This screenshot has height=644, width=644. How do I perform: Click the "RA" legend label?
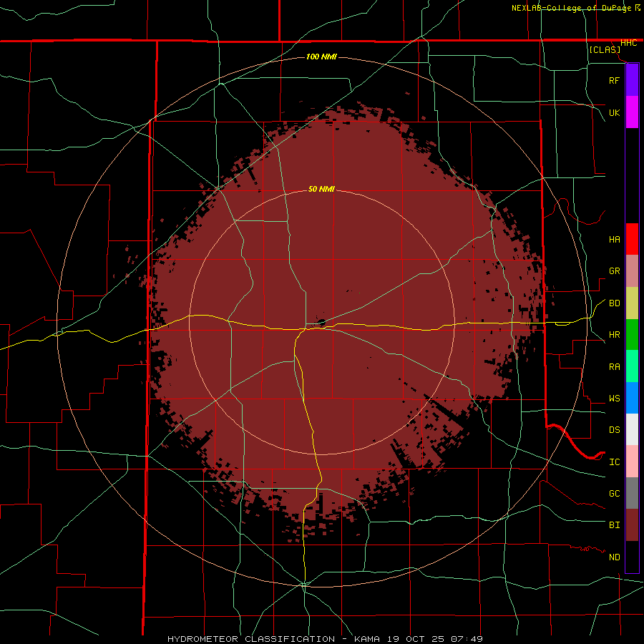tap(614, 367)
